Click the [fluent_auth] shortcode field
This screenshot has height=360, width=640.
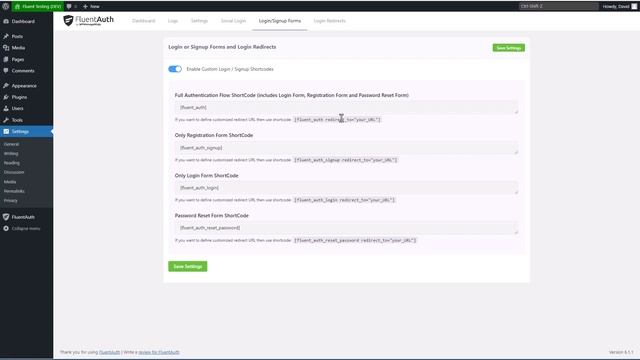click(x=347, y=107)
